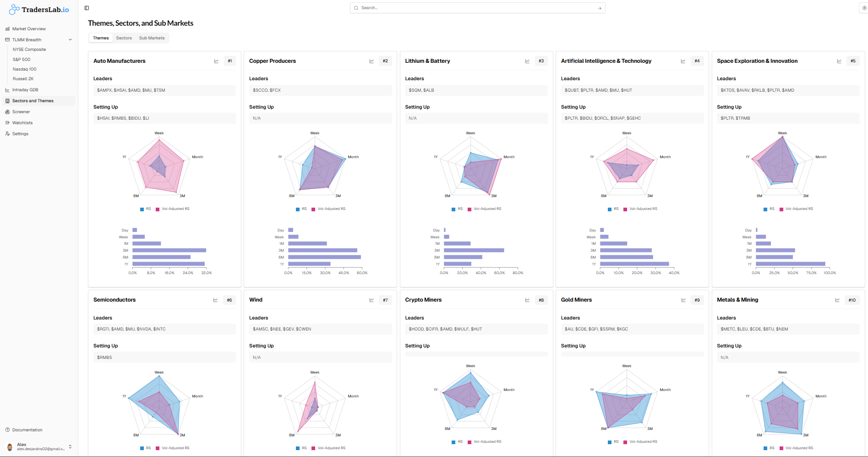Select Nasdaq 100 sidebar item
Viewport: 868px width, 457px height.
[25, 69]
